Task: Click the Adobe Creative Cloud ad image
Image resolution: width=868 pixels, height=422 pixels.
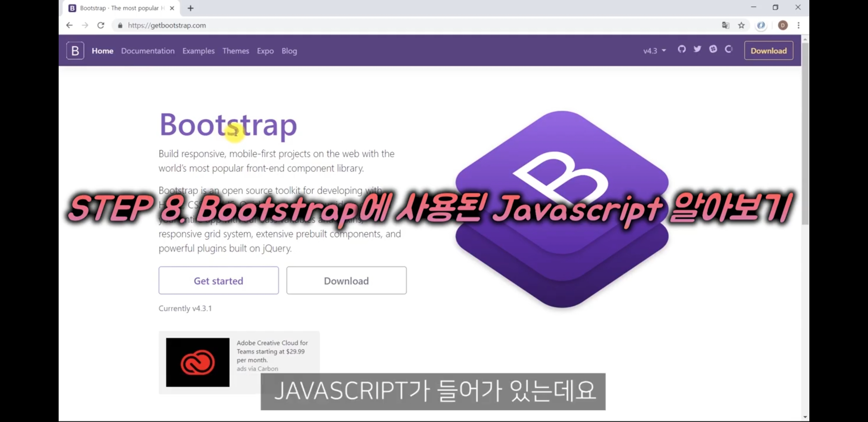Action: [x=198, y=363]
